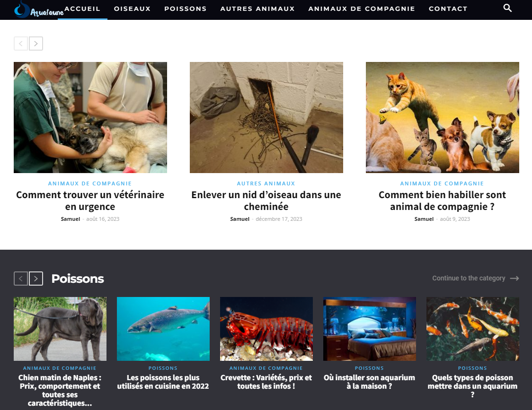This screenshot has height=410, width=532.
Task: Click the koi fish pond thumbnail
Action: point(473,329)
